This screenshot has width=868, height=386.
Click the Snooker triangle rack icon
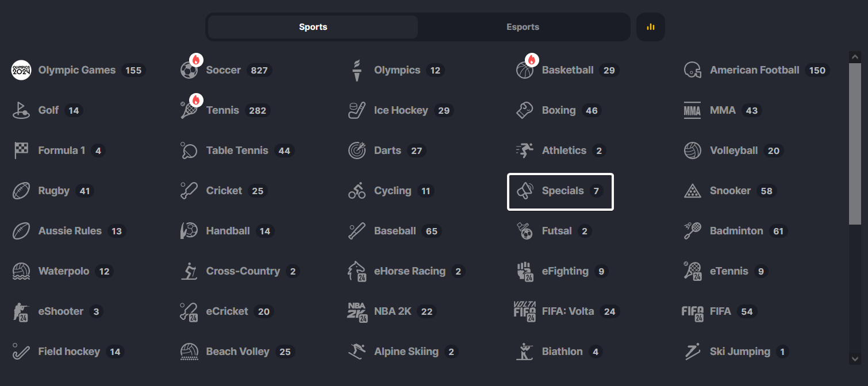click(693, 191)
